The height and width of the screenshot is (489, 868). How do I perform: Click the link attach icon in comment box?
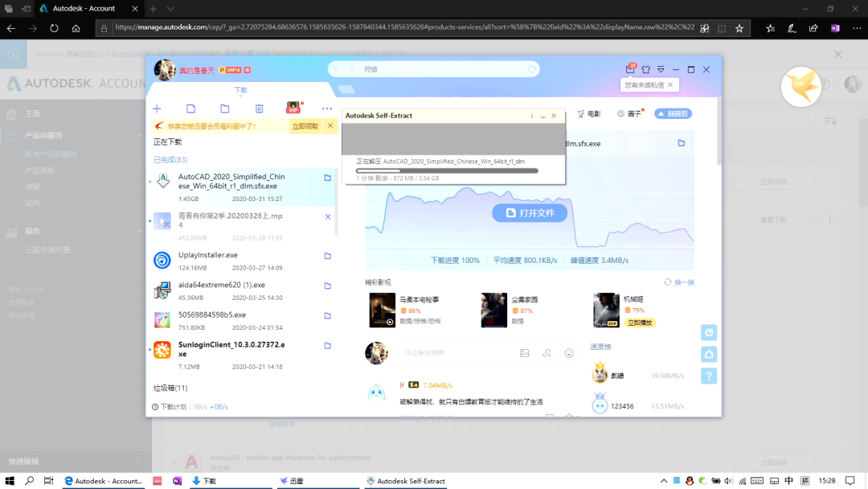tap(547, 353)
